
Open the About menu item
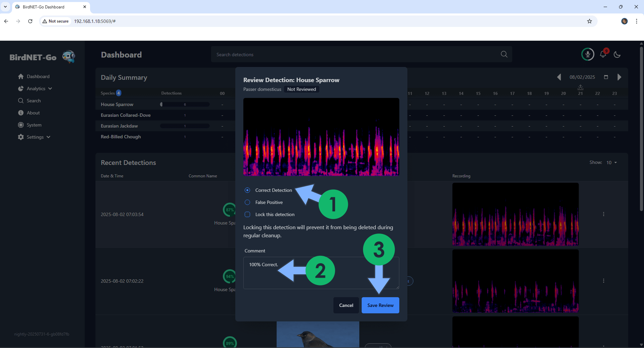click(33, 113)
